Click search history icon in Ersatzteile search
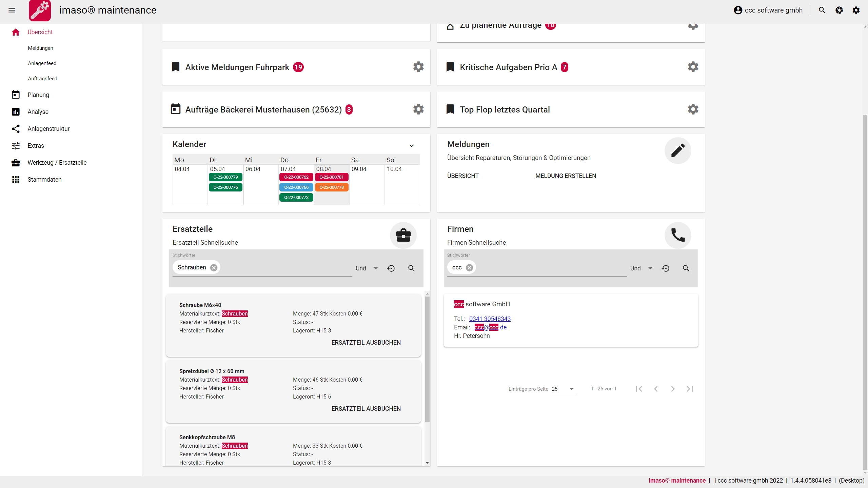 (x=391, y=268)
